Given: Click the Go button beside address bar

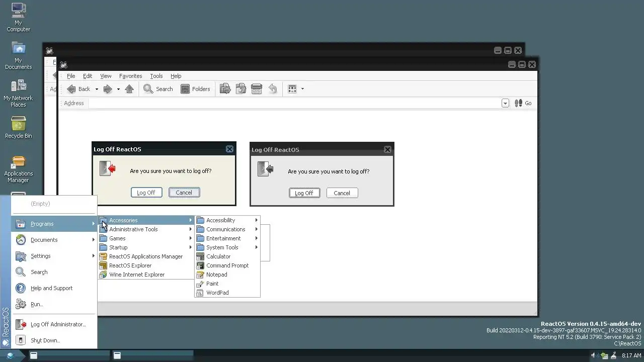Looking at the screenshot, I should (523, 103).
